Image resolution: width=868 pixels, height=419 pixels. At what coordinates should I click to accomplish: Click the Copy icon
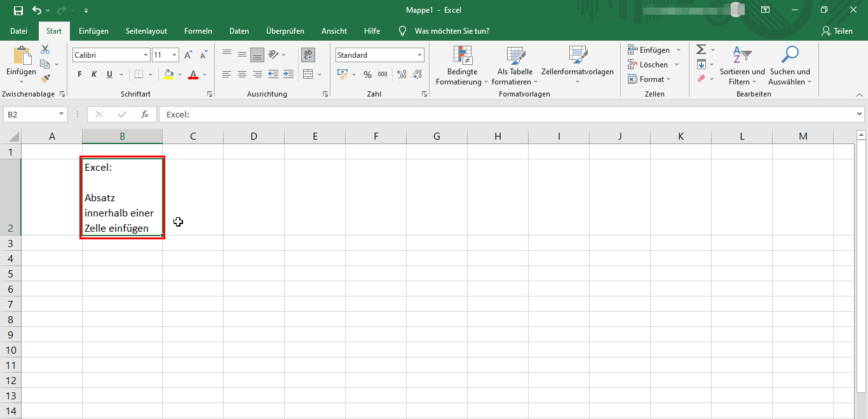pos(44,64)
